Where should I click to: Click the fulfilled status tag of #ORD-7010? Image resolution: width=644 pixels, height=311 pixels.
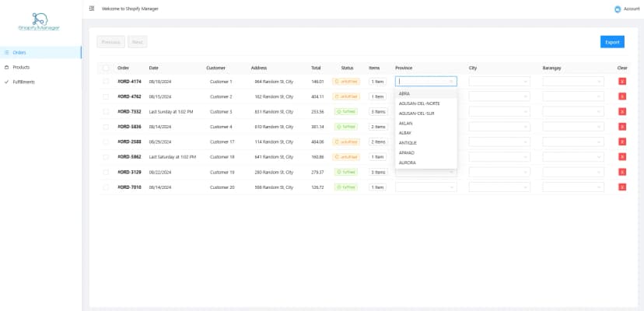click(346, 187)
